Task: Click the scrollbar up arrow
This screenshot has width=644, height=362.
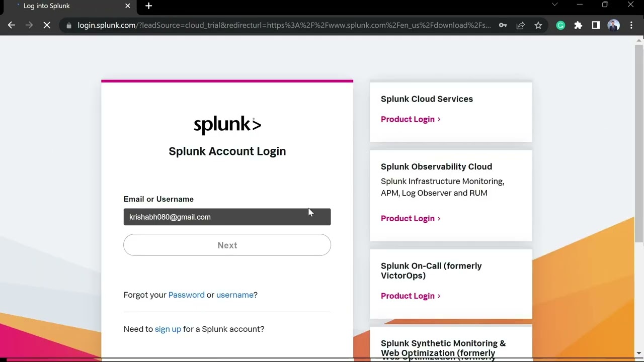Action: tap(639, 40)
